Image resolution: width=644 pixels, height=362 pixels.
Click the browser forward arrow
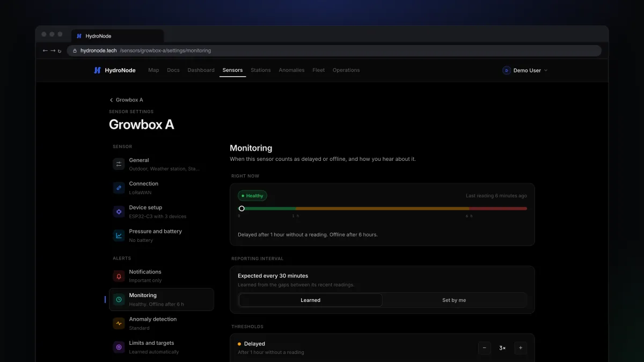tap(53, 50)
